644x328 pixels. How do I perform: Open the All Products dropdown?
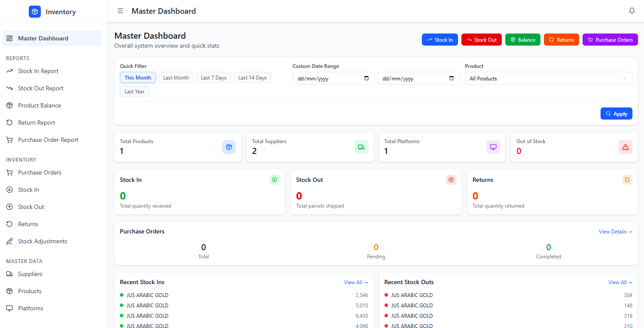(548, 78)
